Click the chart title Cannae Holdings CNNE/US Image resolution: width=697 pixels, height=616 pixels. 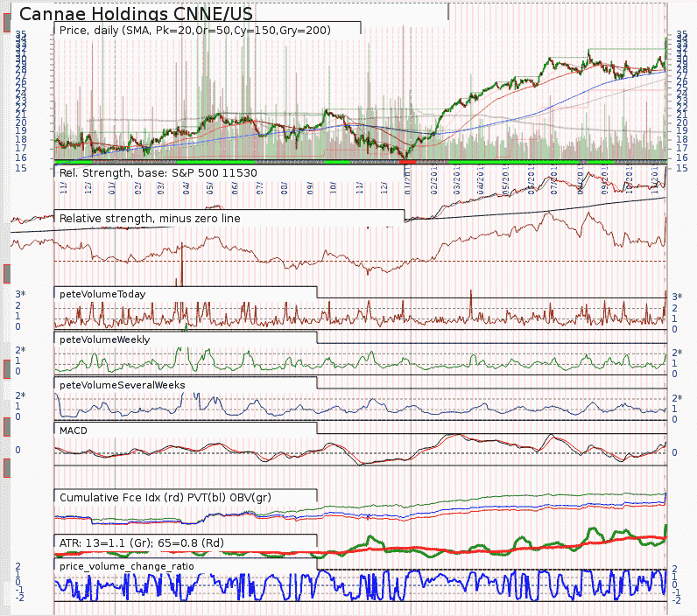[136, 14]
